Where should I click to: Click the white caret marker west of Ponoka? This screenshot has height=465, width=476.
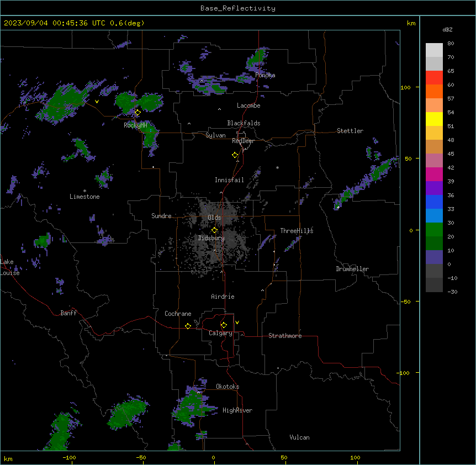[202, 81]
